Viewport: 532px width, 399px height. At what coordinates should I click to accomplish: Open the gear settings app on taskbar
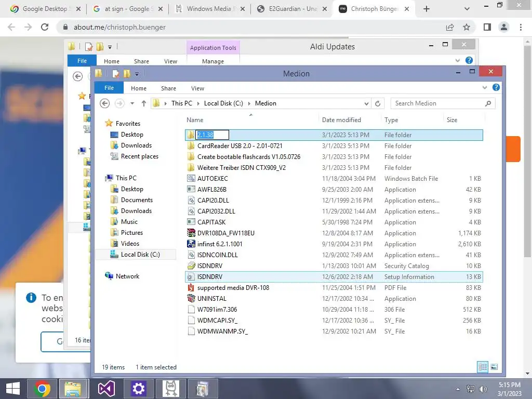(x=138, y=389)
